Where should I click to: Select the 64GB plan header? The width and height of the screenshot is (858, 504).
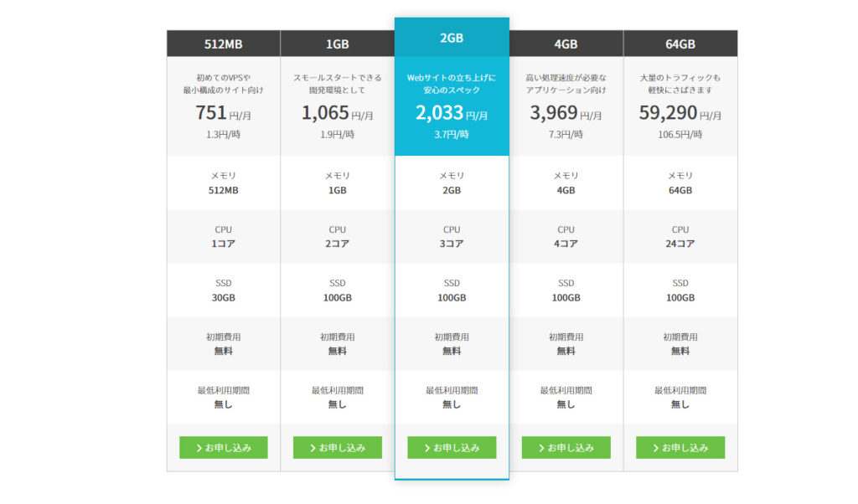680,44
